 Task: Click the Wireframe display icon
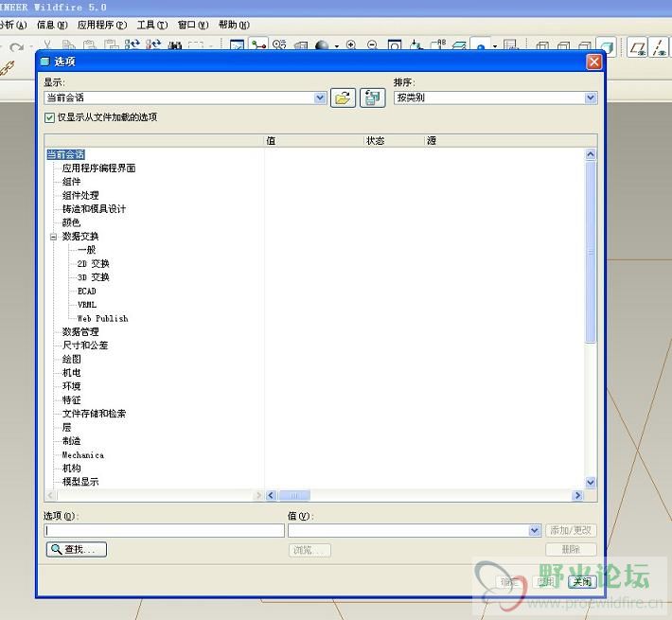point(542,45)
